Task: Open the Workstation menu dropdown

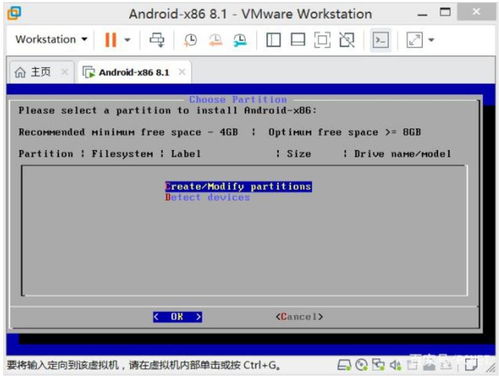Action: click(51, 39)
